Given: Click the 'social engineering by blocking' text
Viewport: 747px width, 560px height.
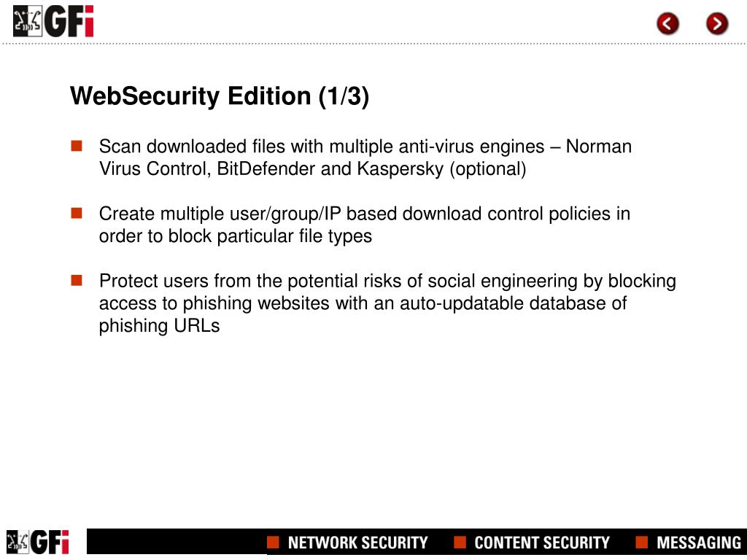Looking at the screenshot, I should pyautogui.click(x=551, y=281).
